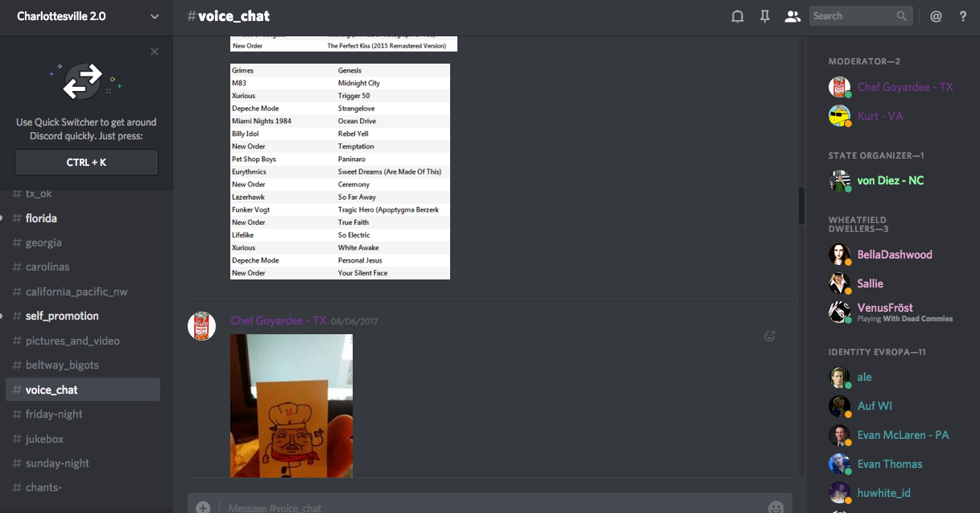Switch to the florida channel
The width and height of the screenshot is (980, 513).
click(x=41, y=218)
